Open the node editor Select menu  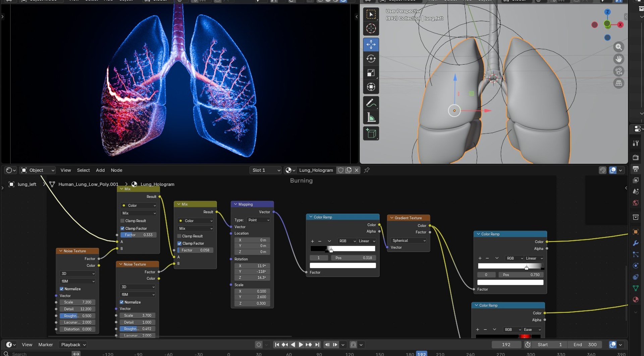click(x=83, y=170)
